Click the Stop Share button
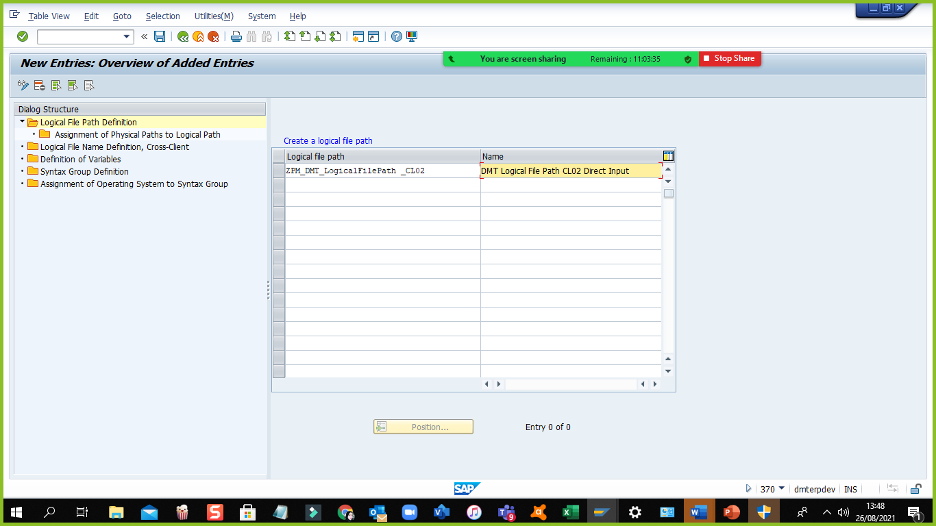 (730, 59)
